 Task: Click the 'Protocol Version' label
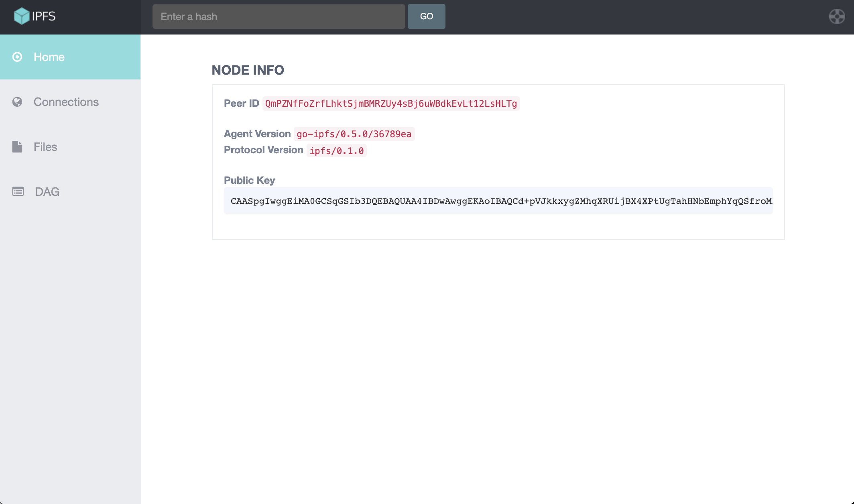coord(264,150)
